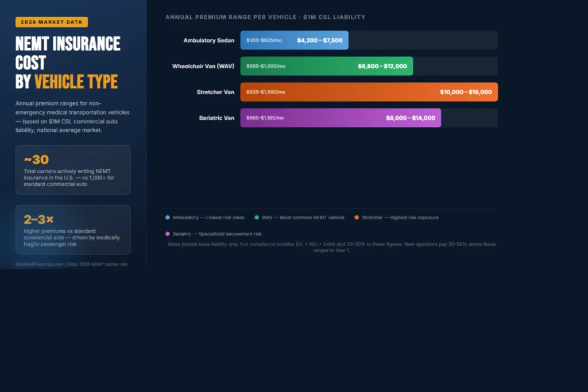Click the Annual Premium Range chart heading
588x392 pixels.
[265, 17]
